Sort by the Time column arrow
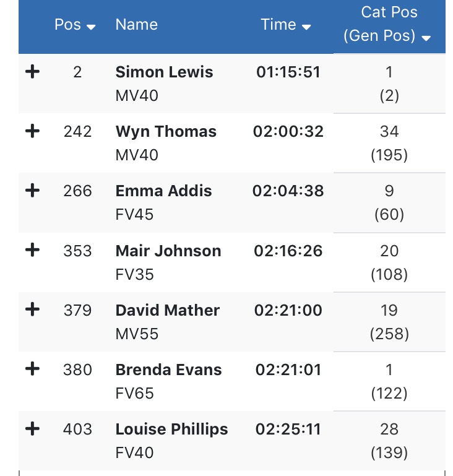Viewport: 453px width, 476px height. pyautogui.click(x=306, y=27)
